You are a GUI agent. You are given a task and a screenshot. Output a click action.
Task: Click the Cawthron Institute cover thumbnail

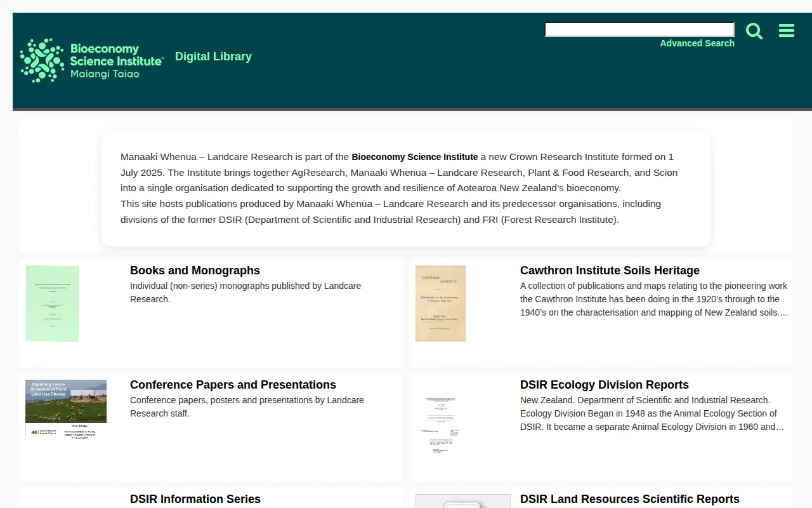[440, 304]
